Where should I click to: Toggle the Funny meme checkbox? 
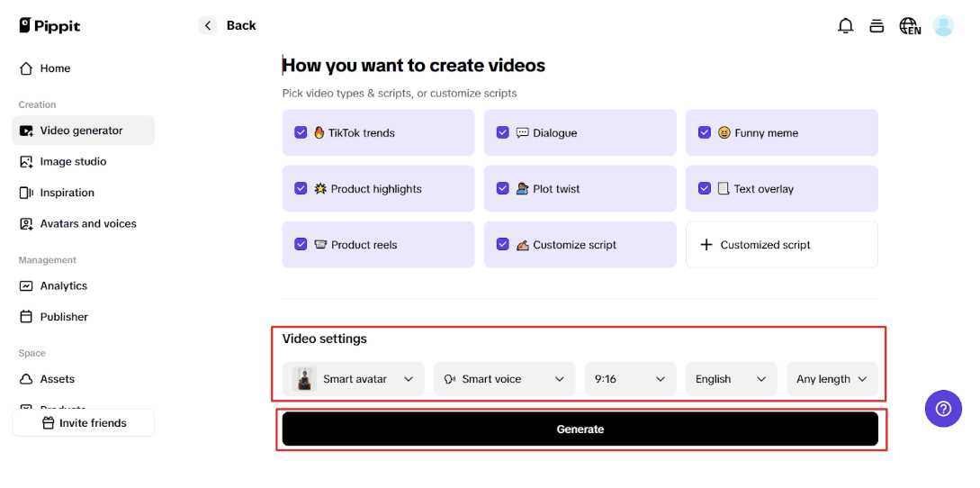705,133
